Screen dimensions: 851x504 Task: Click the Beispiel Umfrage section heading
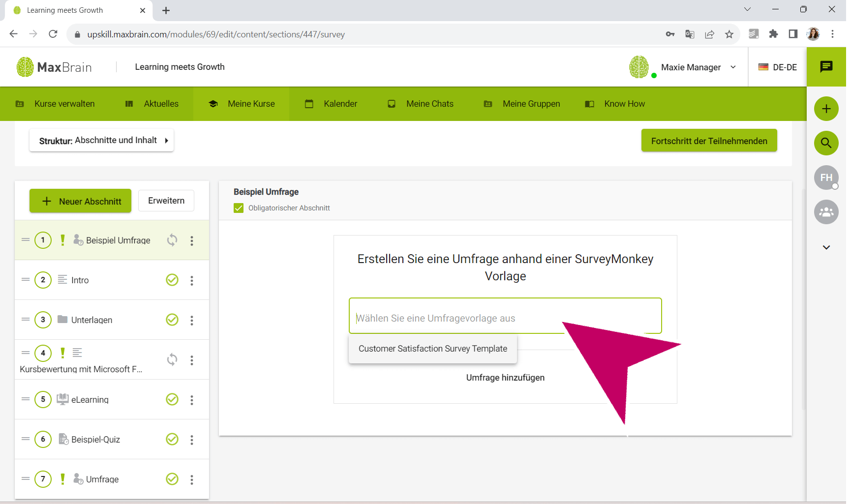266,192
